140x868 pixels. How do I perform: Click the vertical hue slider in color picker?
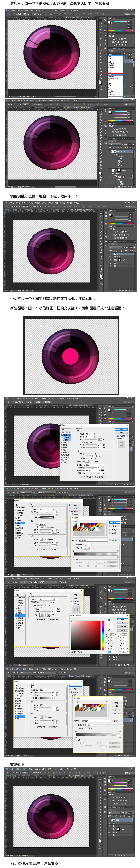103,635
